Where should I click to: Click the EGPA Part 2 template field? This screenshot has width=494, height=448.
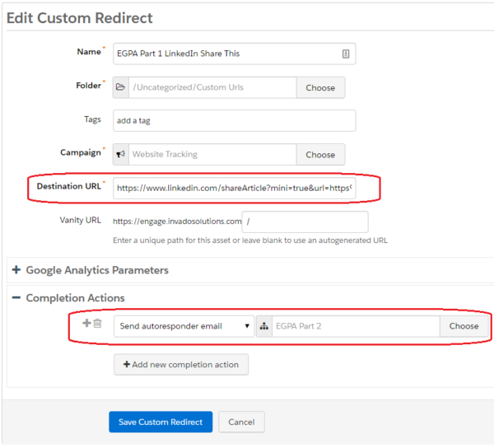[x=356, y=326]
